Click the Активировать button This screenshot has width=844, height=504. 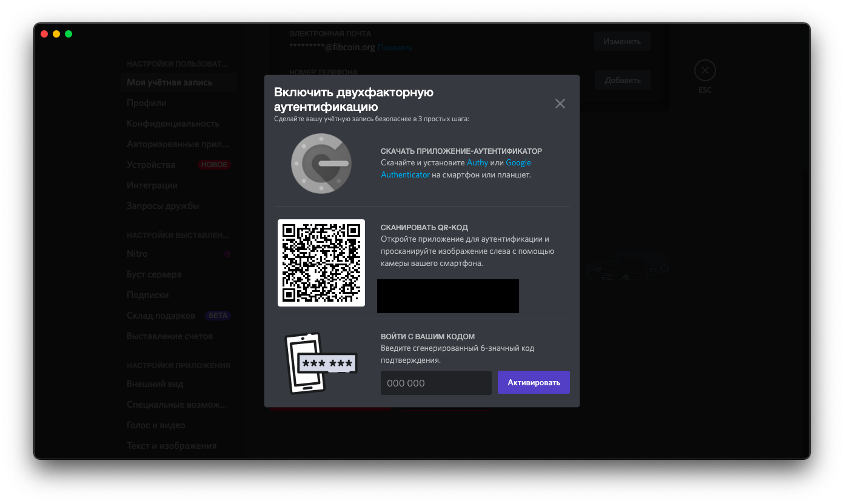point(534,383)
